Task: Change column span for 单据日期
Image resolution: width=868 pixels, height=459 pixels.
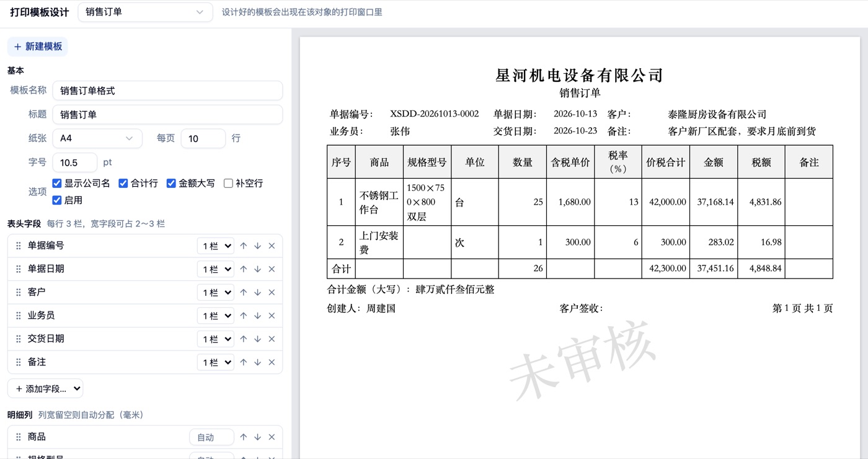Action: point(215,269)
